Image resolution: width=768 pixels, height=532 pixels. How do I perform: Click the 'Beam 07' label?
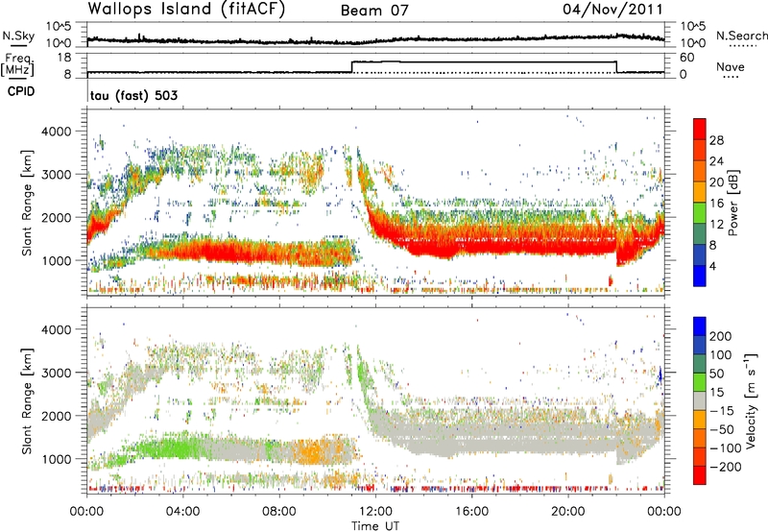374,11
